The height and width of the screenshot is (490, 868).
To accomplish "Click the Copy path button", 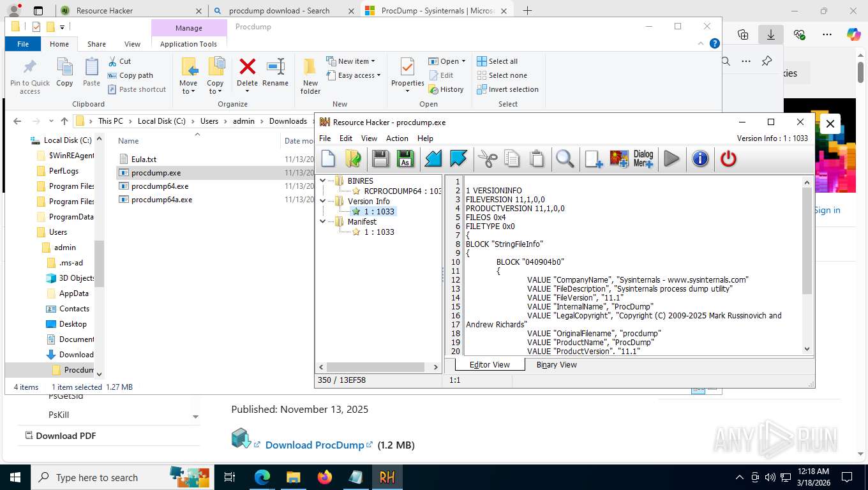I will 130,75.
